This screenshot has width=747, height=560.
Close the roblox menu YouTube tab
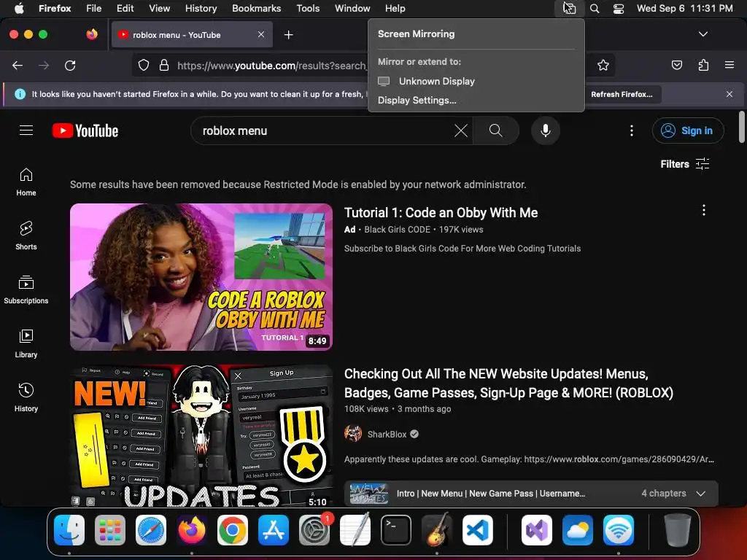(x=261, y=34)
